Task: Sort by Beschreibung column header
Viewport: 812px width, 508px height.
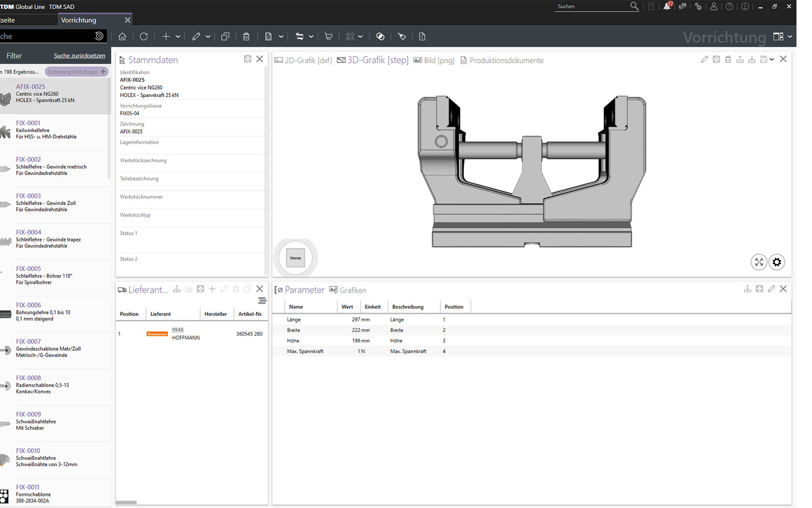Action: click(407, 307)
